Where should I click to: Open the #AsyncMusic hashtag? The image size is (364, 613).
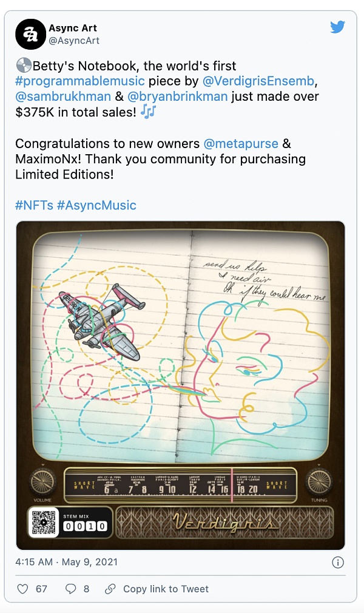point(96,205)
